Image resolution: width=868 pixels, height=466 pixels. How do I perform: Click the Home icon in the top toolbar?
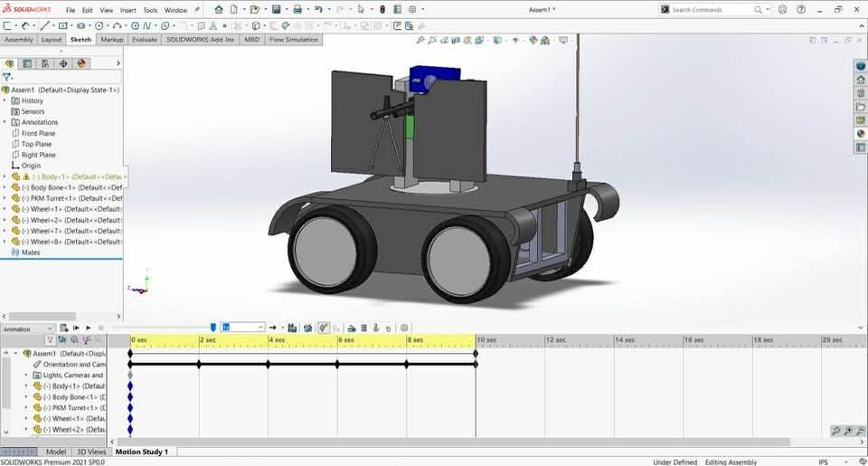coord(218,10)
